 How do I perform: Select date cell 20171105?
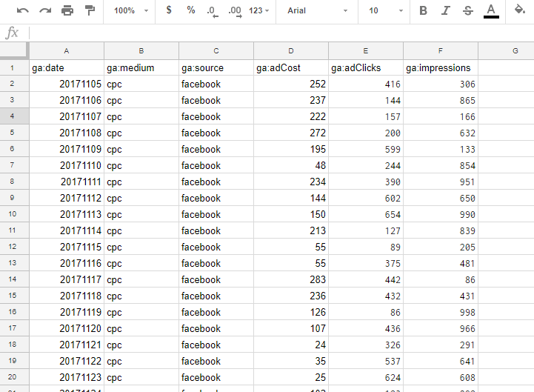(67, 84)
